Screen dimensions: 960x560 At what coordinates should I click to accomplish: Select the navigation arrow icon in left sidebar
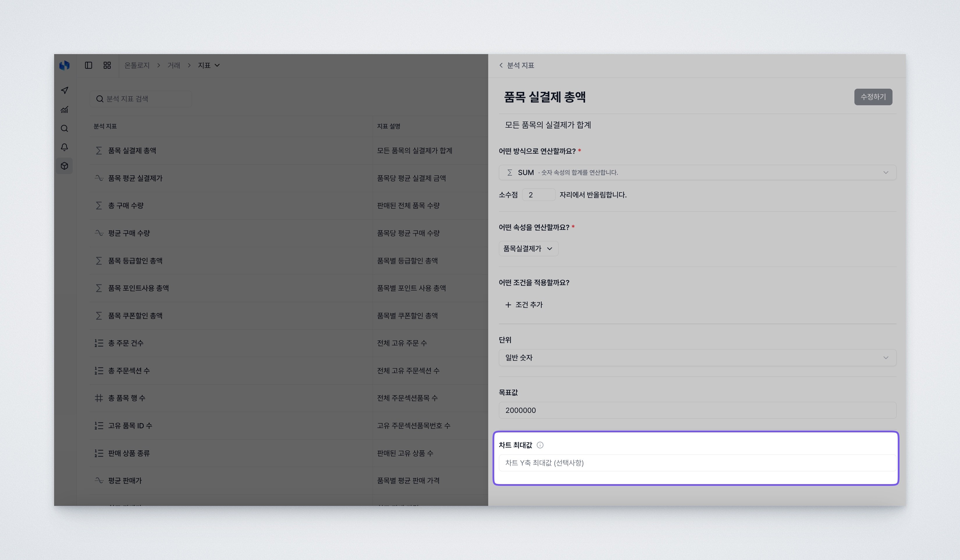point(64,91)
